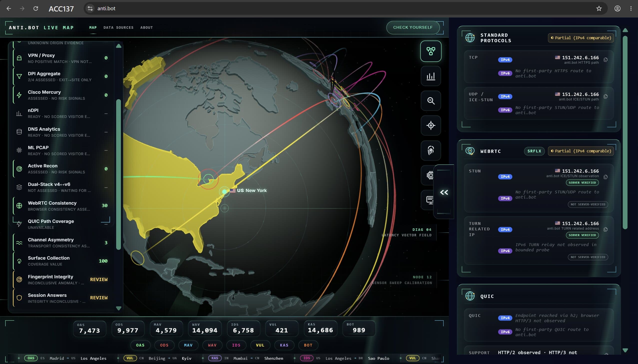
Task: Go back to the previous page
Action: click(x=9, y=8)
